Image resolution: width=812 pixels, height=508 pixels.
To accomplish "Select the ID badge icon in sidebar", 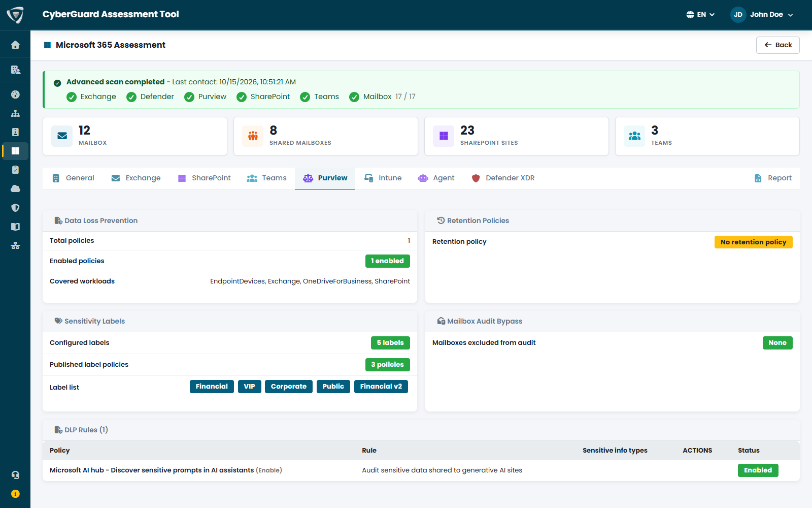I will [x=15, y=132].
